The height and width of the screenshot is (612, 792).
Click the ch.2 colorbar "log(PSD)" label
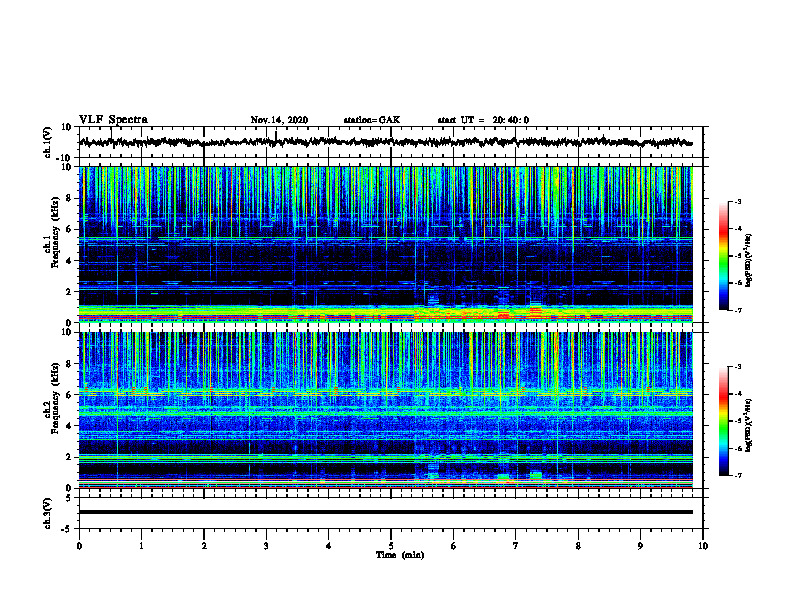[749, 425]
